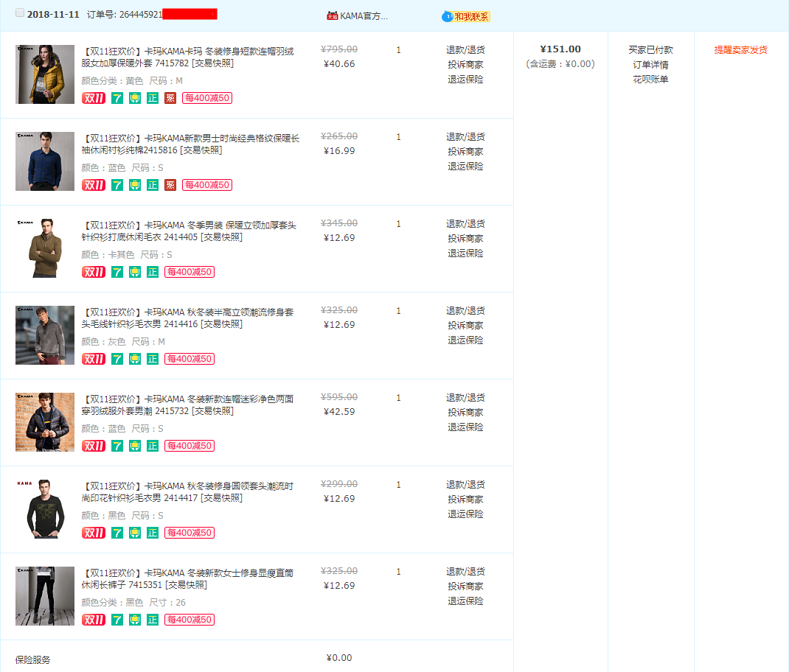Click the shield badge on trousers 7415351
The height and width of the screenshot is (672, 789).
(135, 620)
